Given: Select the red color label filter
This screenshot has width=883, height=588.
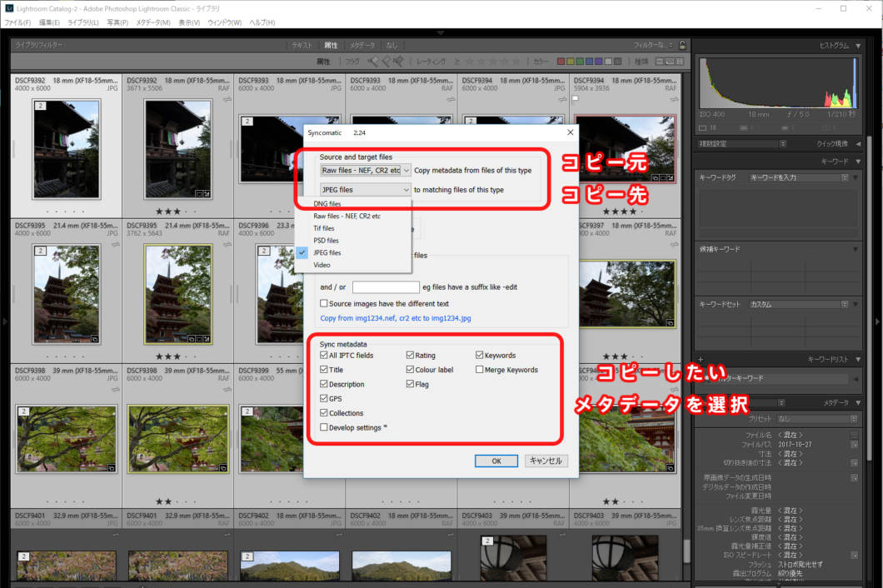Looking at the screenshot, I should coord(561,61).
